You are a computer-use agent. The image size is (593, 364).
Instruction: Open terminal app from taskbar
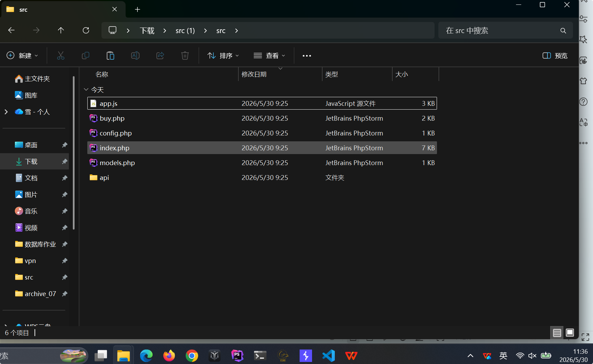coord(260,355)
